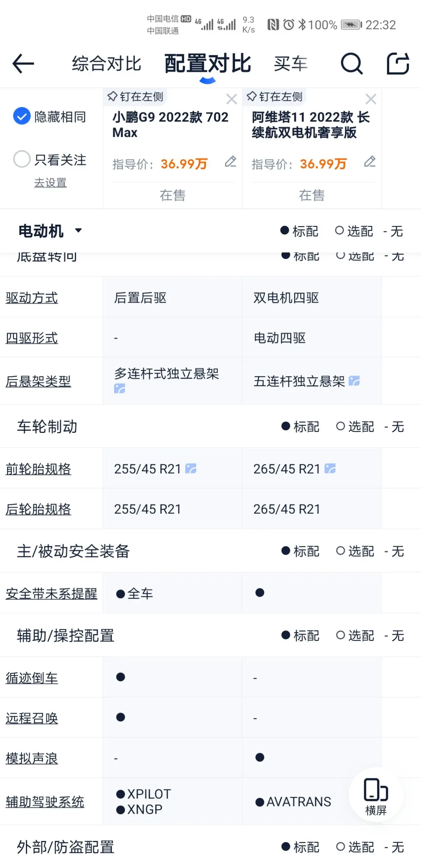Image resolution: width=421 pixels, height=868 pixels.
Task: Edit price for 阿维塔11 via pencil icon
Action: 370,161
